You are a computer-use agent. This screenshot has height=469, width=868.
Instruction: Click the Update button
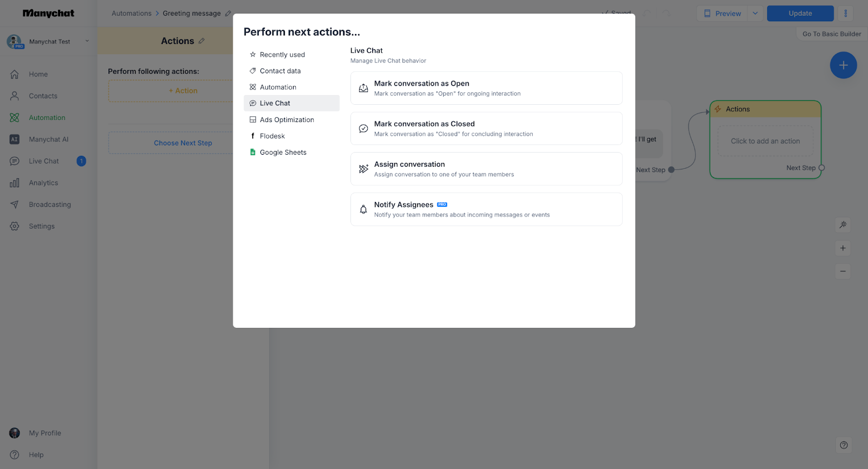(800, 14)
